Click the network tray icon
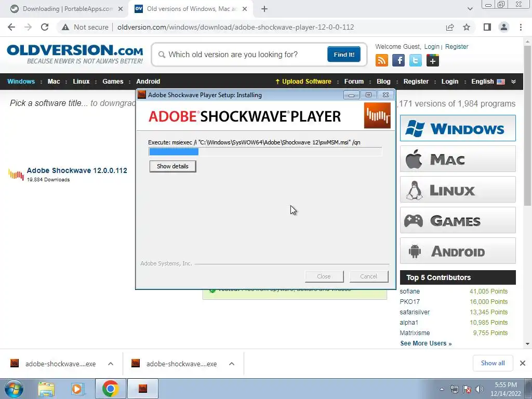 click(454, 389)
